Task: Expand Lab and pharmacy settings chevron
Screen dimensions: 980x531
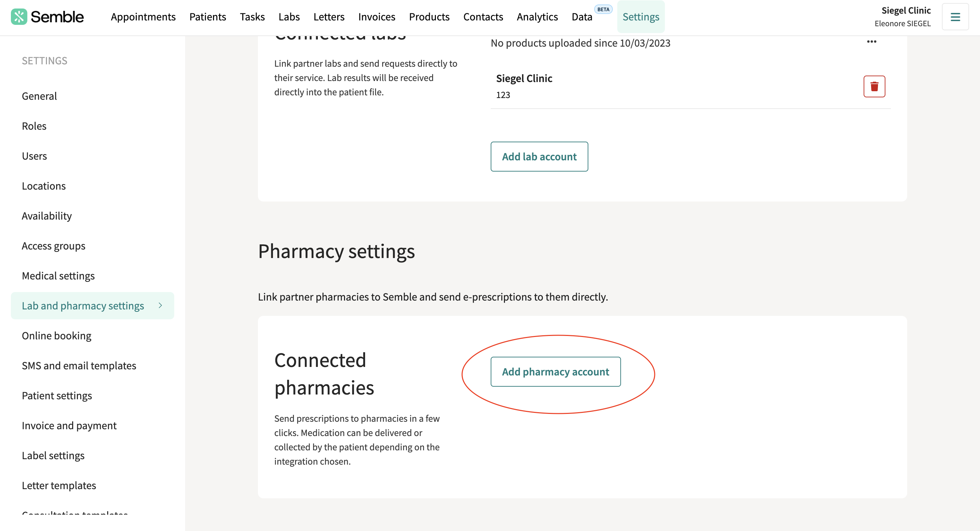Action: [x=160, y=305]
